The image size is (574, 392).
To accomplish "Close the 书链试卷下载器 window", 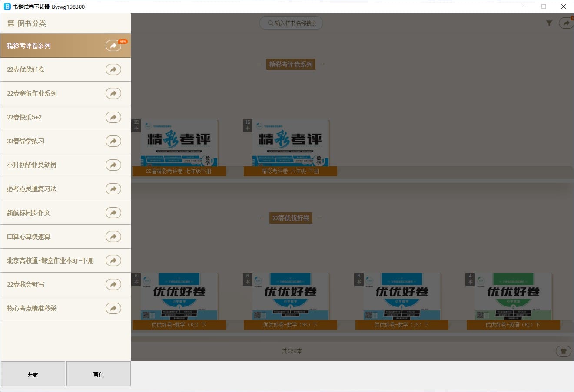I will 564,7.
